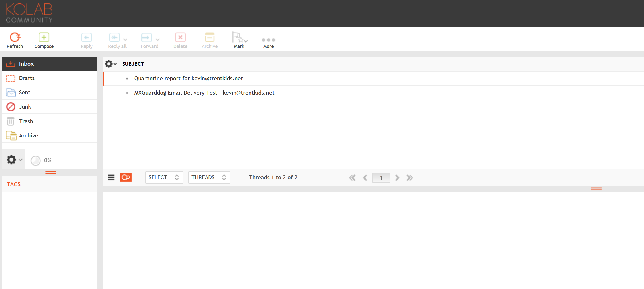This screenshot has width=644, height=289.
Task: Expand the Reply all dropdown arrow
Action: pos(125,40)
